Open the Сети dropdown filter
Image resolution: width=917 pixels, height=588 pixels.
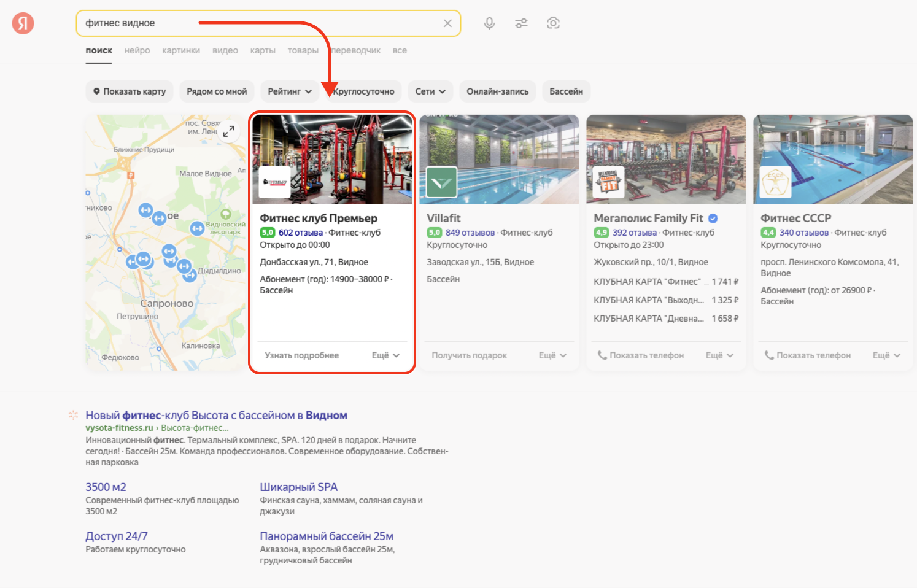(x=430, y=91)
